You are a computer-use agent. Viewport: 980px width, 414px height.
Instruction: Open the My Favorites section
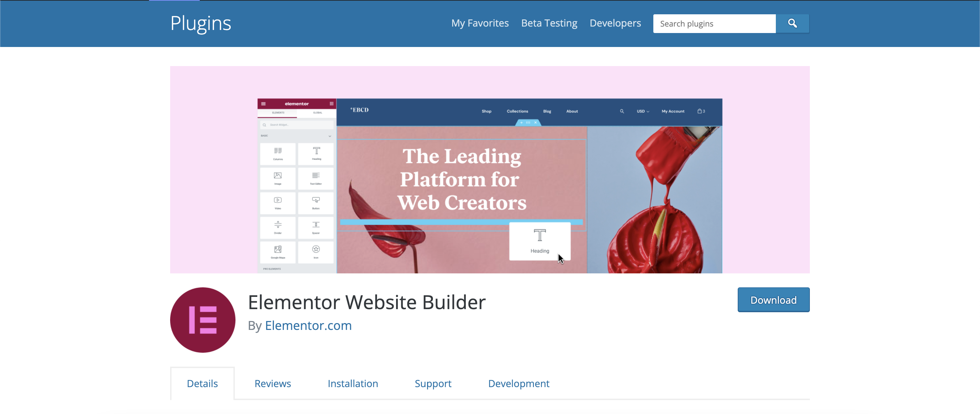480,22
